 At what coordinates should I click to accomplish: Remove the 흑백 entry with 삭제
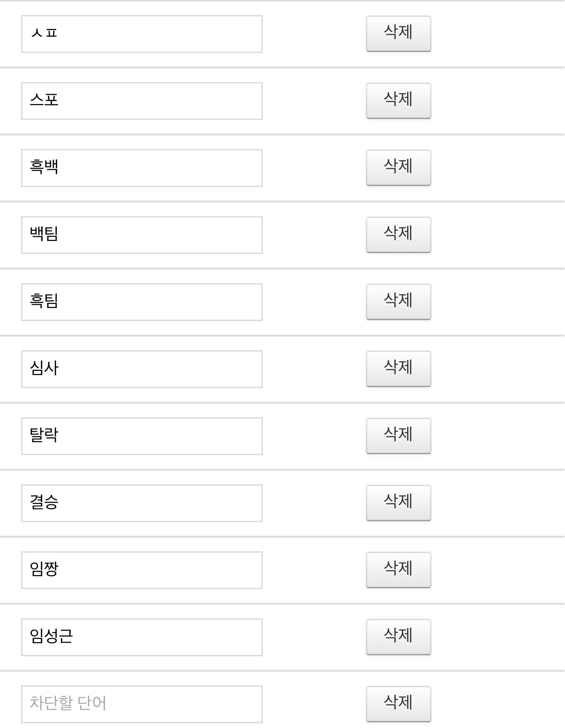(398, 168)
